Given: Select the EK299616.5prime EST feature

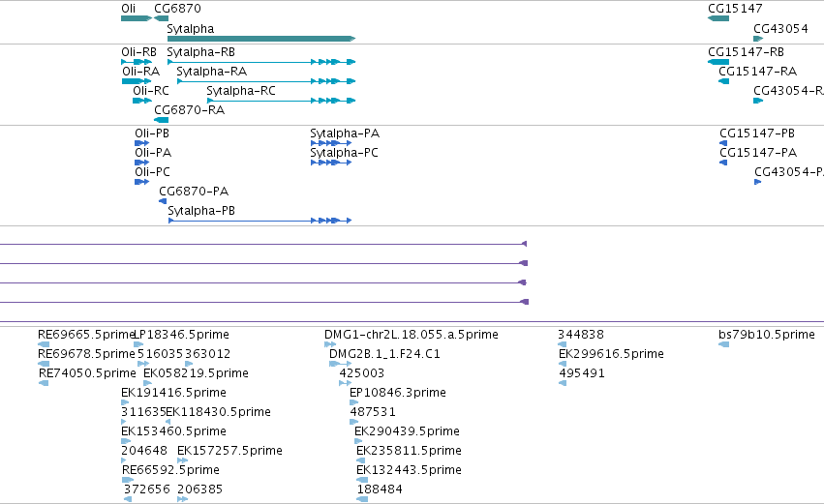Looking at the screenshot, I should pos(563,364).
